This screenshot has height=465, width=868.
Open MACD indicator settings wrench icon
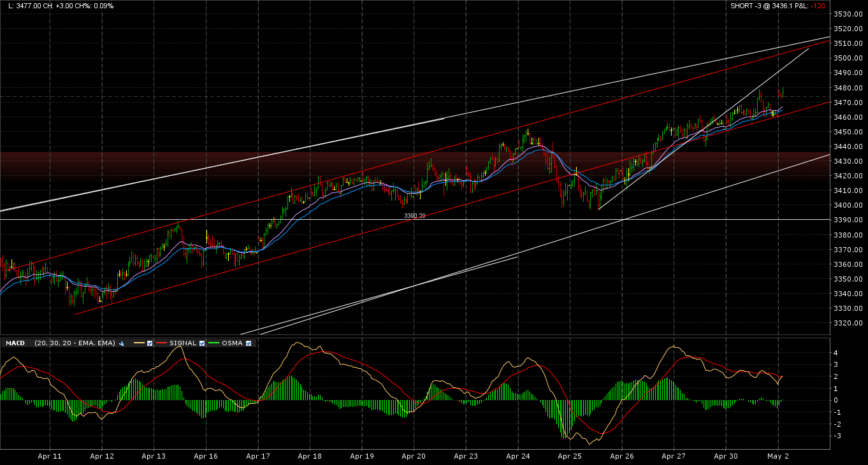point(121,343)
